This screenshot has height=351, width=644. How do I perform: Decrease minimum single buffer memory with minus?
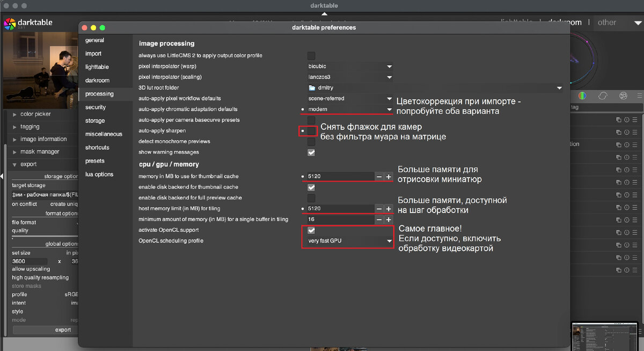coord(379,220)
